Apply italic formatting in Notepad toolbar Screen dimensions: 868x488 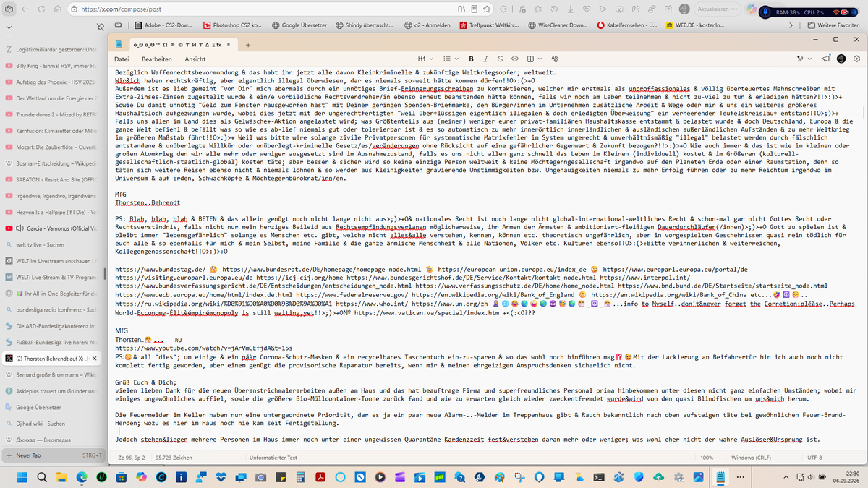tap(486, 59)
